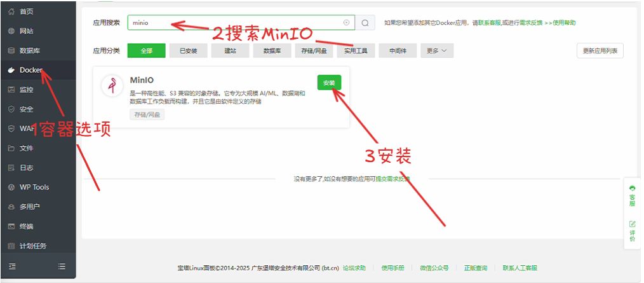The image size is (644, 283).
Task: Clear the search box with the X icon
Action: click(346, 23)
